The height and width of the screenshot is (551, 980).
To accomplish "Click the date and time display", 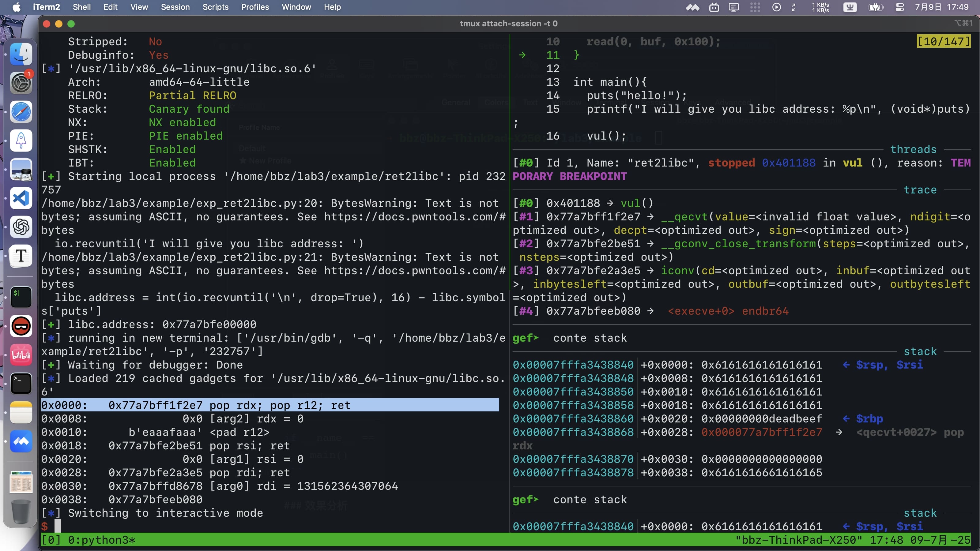I will pos(942,7).
